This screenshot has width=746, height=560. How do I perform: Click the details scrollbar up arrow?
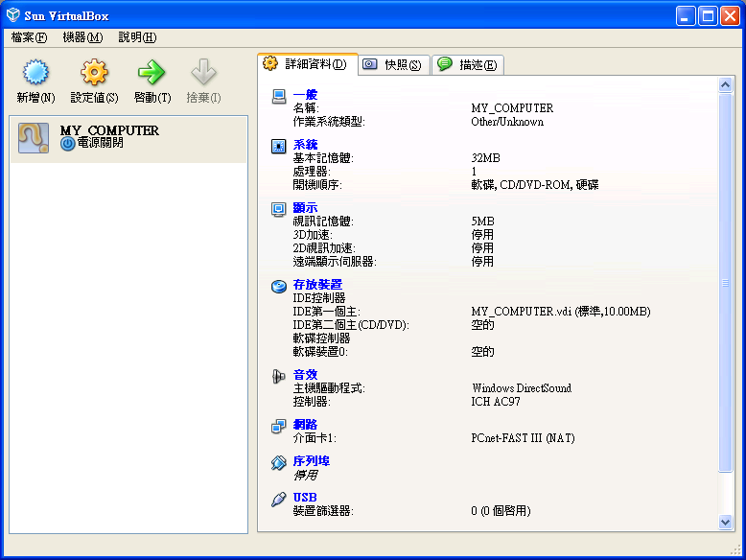tap(725, 85)
